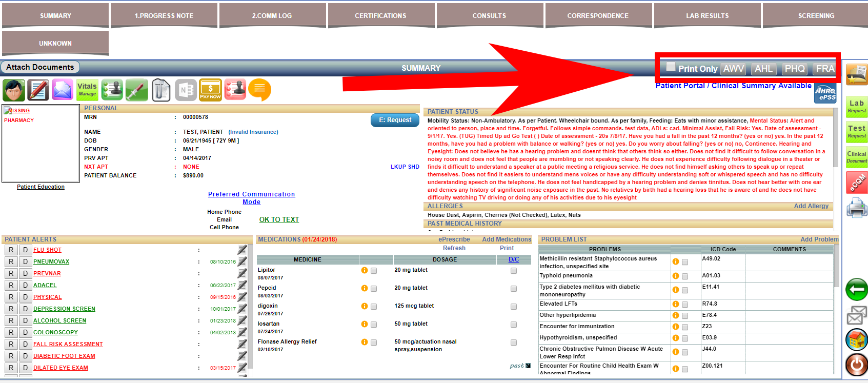This screenshot has height=383, width=868.
Task: Open the purple envelope message icon
Action: (63, 90)
